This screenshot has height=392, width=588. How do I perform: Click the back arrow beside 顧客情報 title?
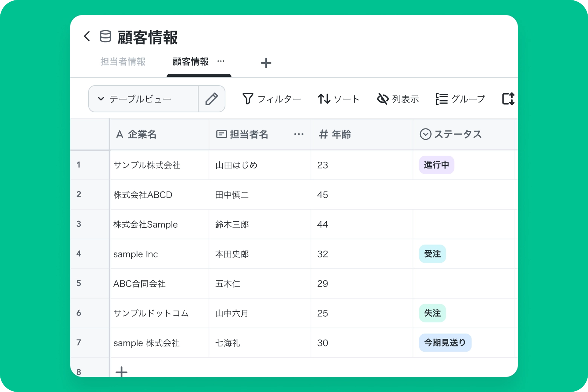click(87, 37)
